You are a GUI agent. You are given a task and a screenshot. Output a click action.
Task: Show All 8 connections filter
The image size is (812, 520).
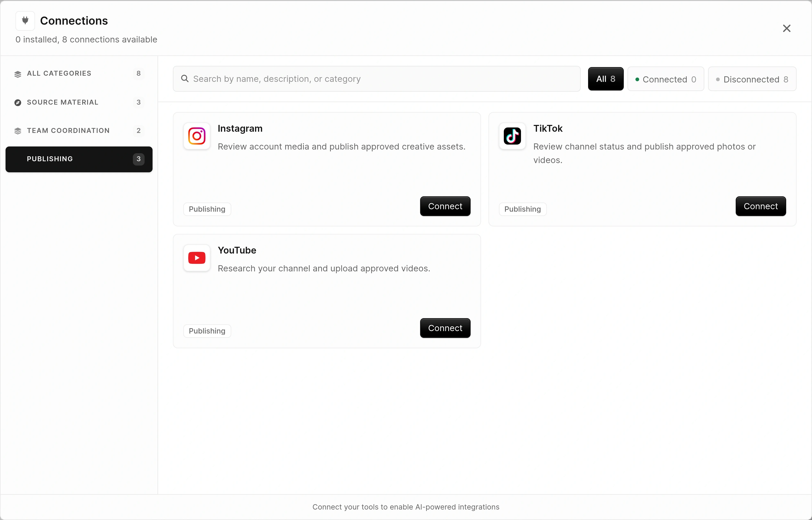[606, 79]
